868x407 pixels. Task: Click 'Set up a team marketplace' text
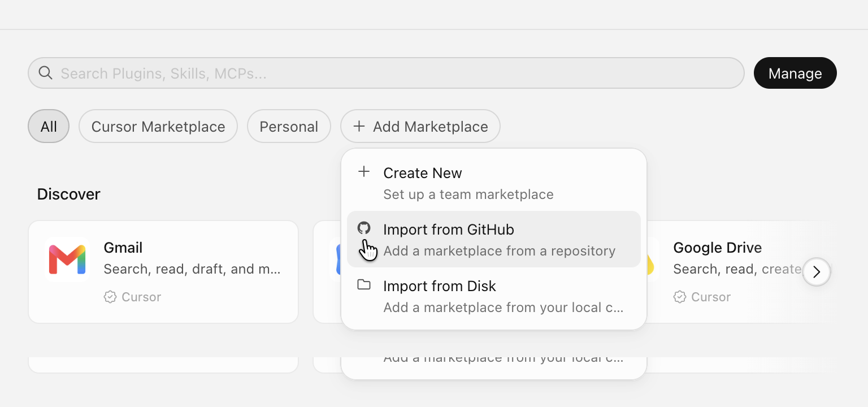pyautogui.click(x=468, y=194)
